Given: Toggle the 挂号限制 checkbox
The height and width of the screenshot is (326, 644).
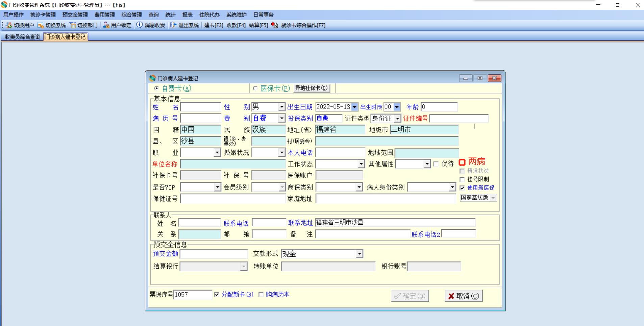Looking at the screenshot, I should 462,179.
